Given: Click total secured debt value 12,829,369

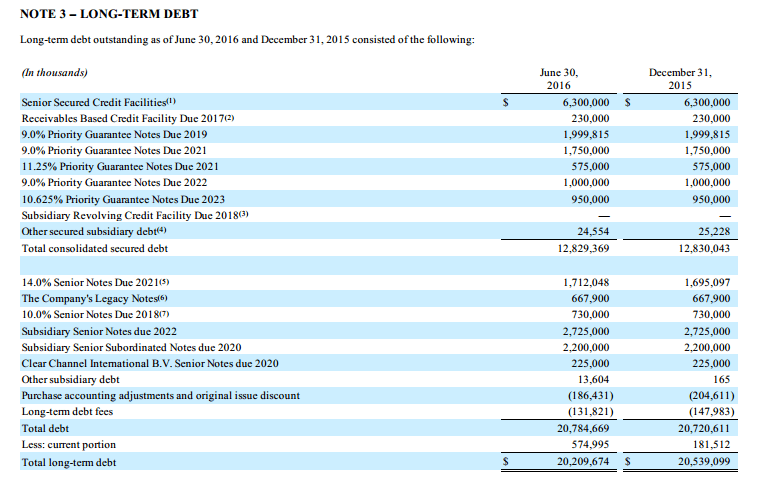Looking at the screenshot, I should (x=583, y=249).
